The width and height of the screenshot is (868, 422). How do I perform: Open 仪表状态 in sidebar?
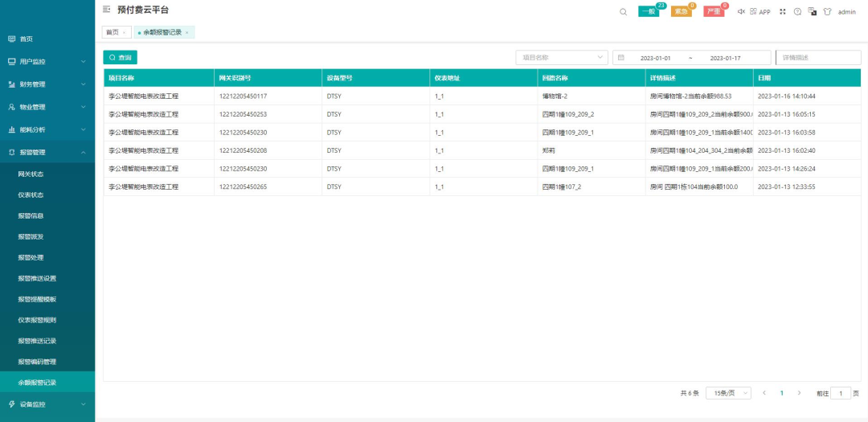click(x=31, y=195)
